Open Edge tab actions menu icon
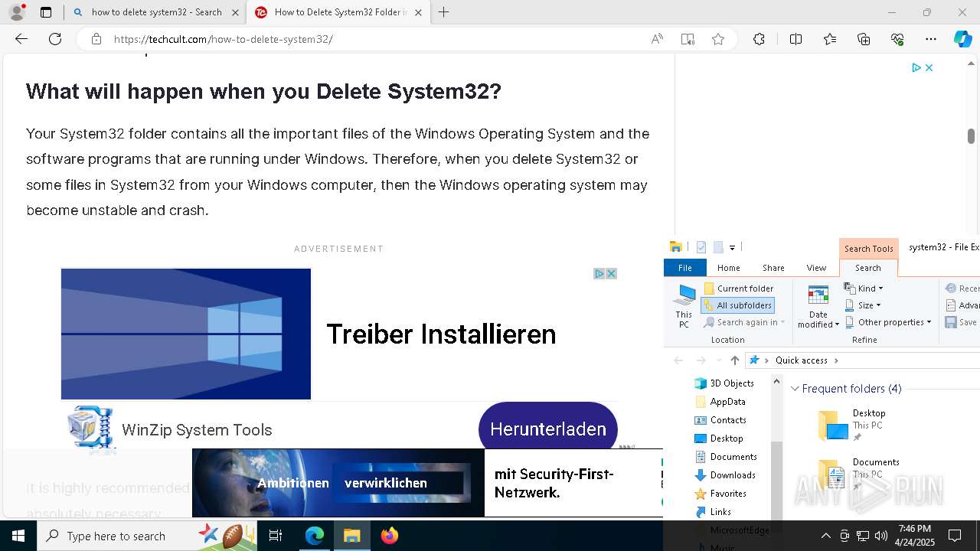The height and width of the screenshot is (551, 980). coord(46,12)
